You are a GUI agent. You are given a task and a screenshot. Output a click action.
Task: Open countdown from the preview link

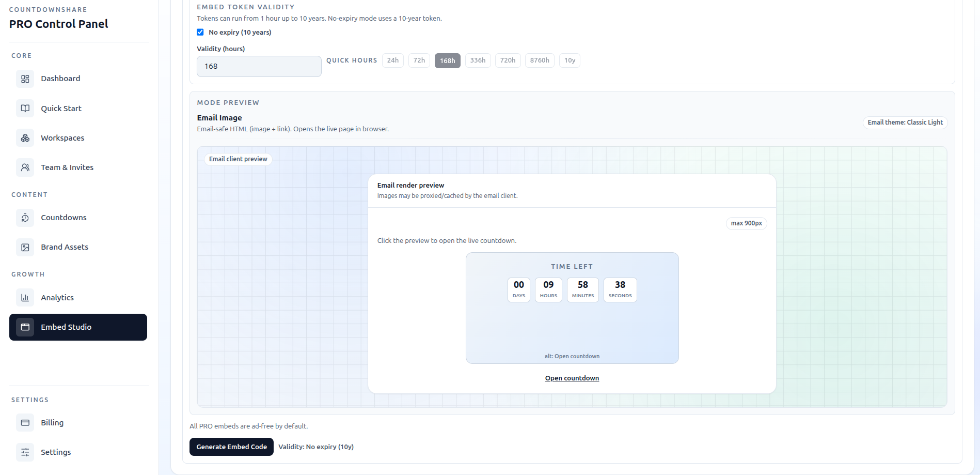click(x=572, y=378)
